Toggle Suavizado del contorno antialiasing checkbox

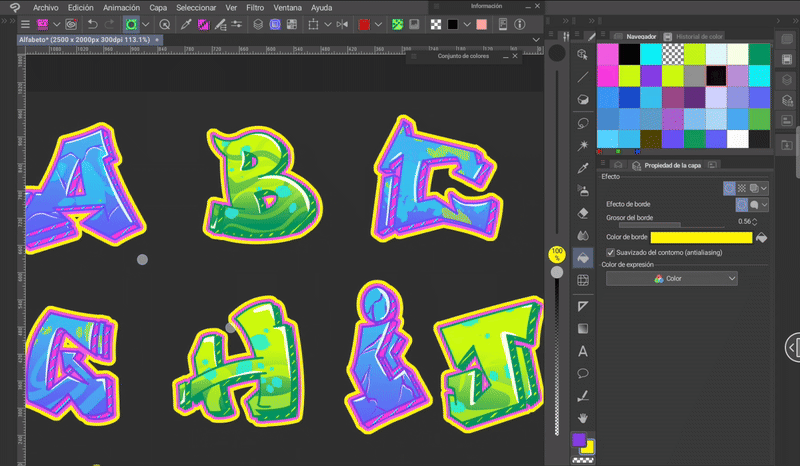click(610, 253)
